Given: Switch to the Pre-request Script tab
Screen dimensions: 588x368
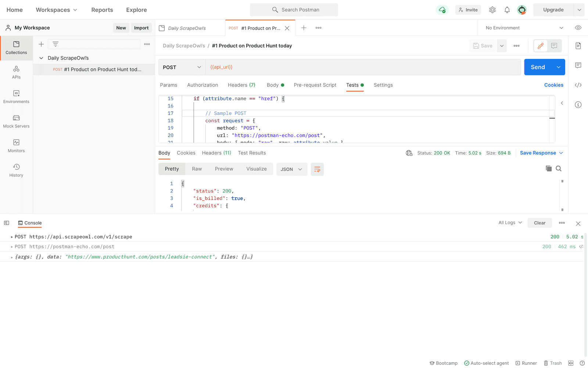Looking at the screenshot, I should pos(315,85).
